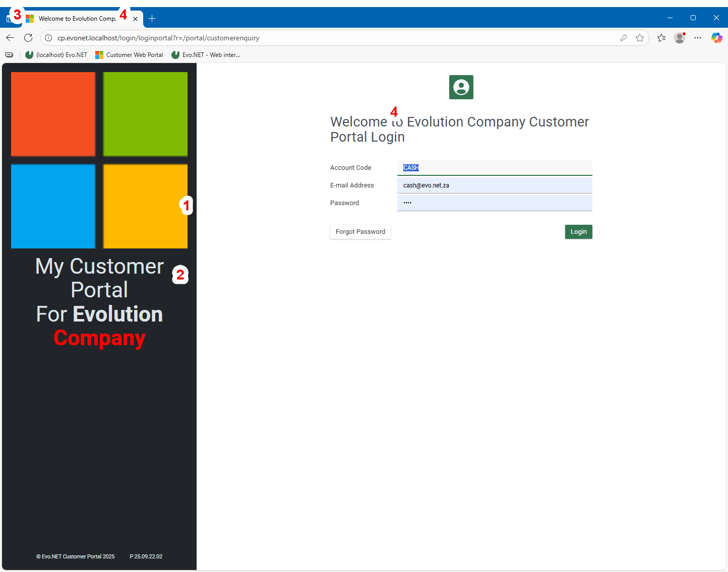728x572 pixels.
Task: Add this page to favorites with star
Action: [x=640, y=38]
